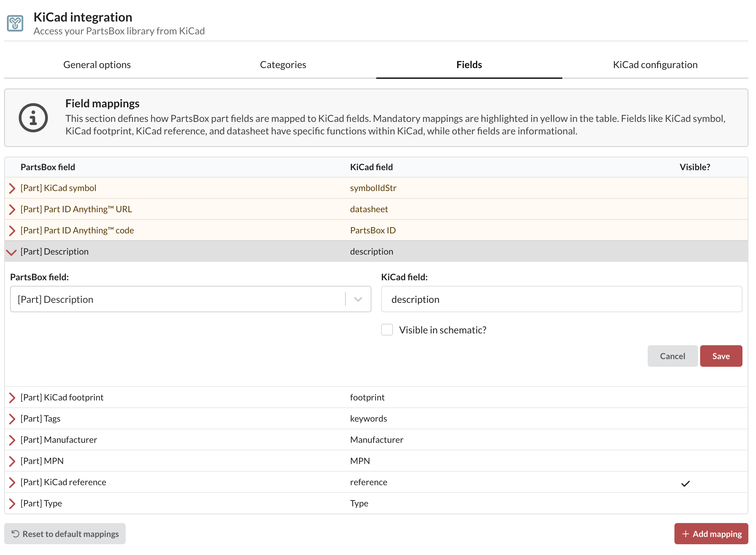Expand the Tags mapping row
The height and width of the screenshot is (555, 756).
click(x=12, y=419)
